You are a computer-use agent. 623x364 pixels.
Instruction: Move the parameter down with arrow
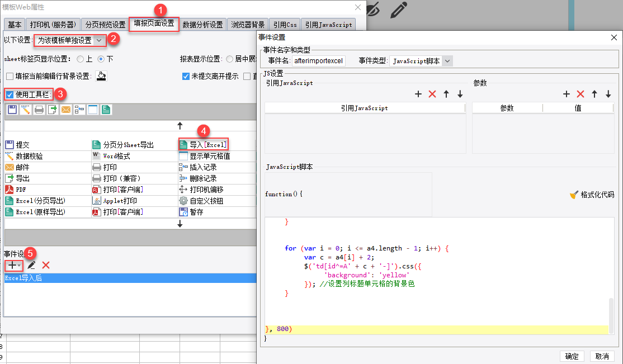(x=608, y=94)
